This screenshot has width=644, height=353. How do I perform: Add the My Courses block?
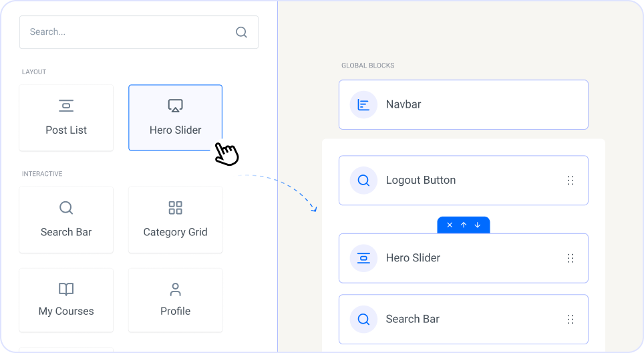(66, 300)
